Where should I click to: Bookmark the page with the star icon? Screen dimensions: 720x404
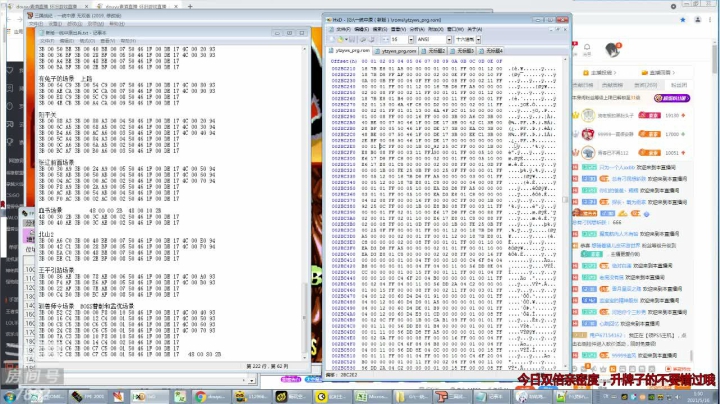[683, 20]
